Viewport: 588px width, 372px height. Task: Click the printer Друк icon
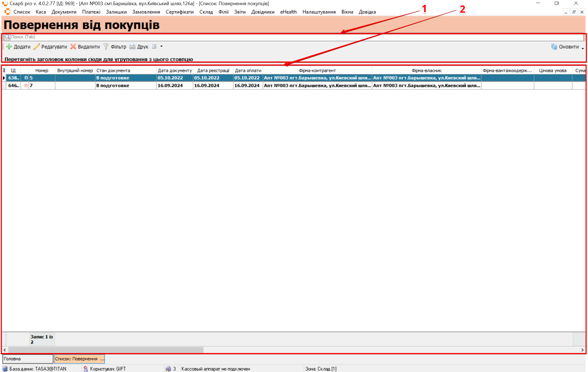click(132, 47)
